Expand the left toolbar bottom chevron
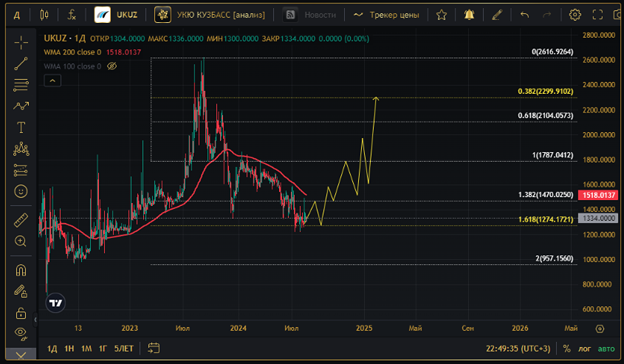Screen dimensions: 624x364 click(21, 355)
